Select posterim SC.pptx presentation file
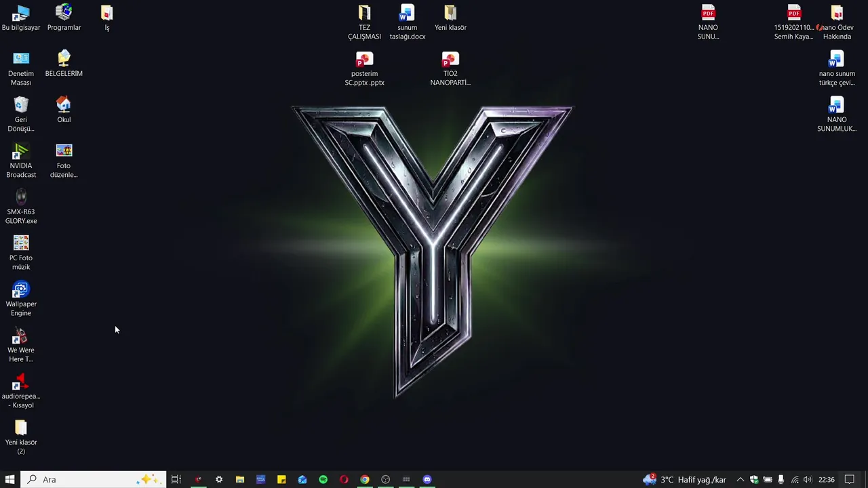868x488 pixels. tap(365, 68)
